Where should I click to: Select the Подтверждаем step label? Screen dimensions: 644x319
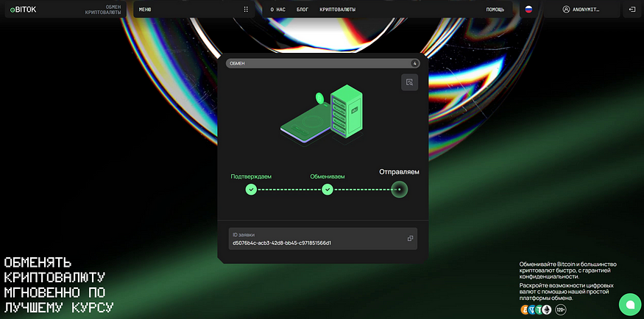pos(251,176)
